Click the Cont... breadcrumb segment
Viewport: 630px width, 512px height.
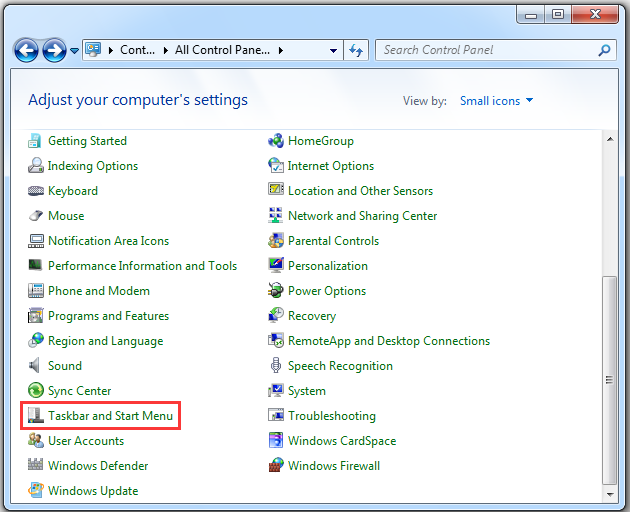click(137, 50)
